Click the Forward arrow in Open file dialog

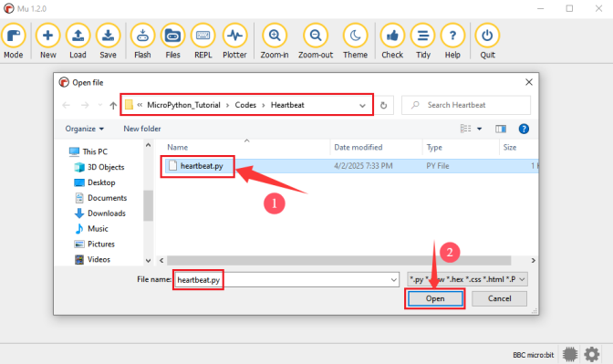[85, 105]
